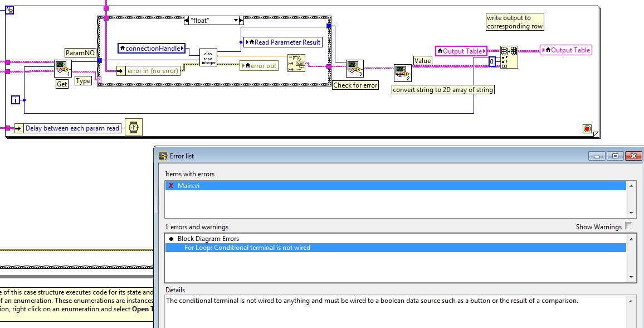Click the loop count N terminal
This screenshot has width=644, height=328.
point(9,10)
